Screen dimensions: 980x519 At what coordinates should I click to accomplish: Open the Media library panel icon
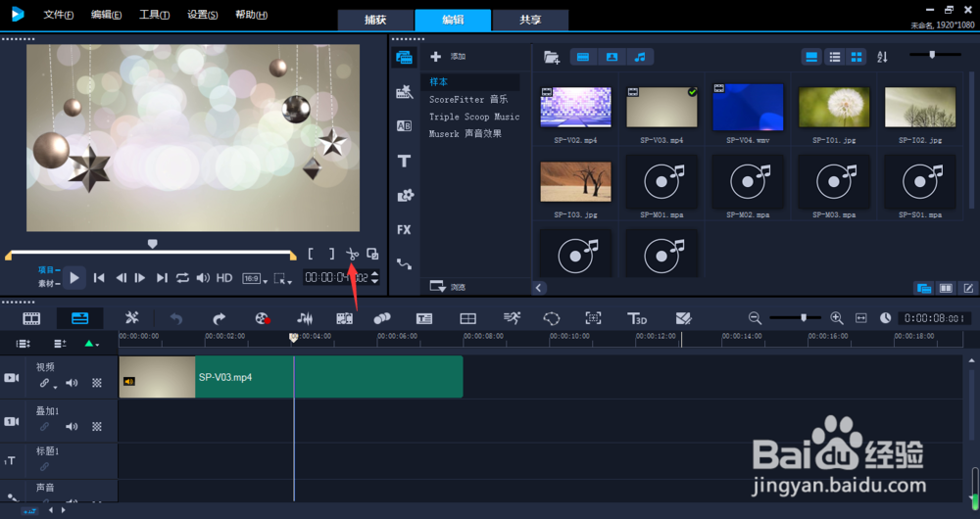click(405, 58)
